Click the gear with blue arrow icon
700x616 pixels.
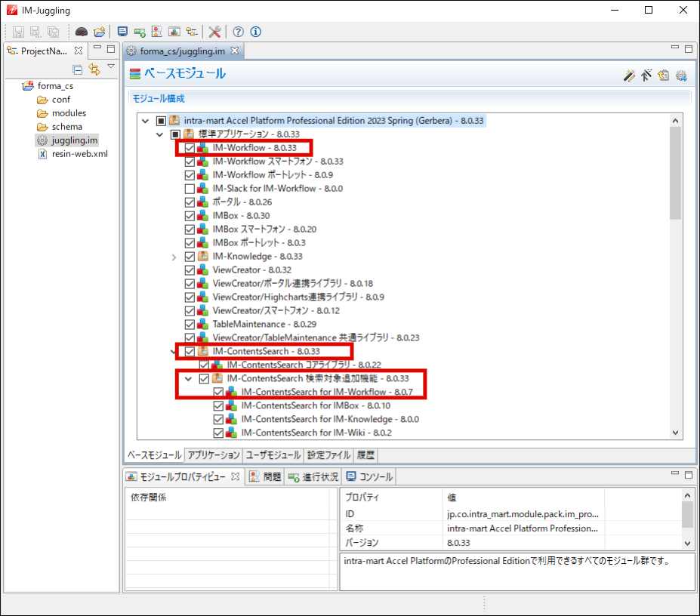[681, 75]
